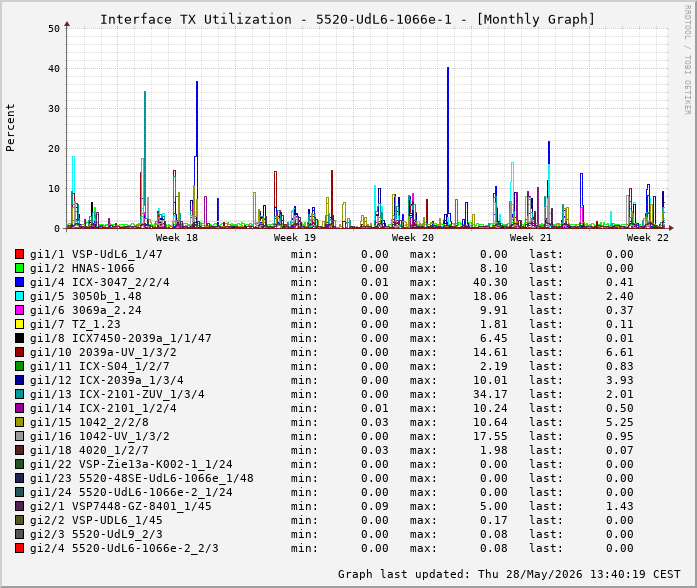Click the red swatch for gi2/4 5520-UdL6-1066e-2_2/3

point(20,548)
